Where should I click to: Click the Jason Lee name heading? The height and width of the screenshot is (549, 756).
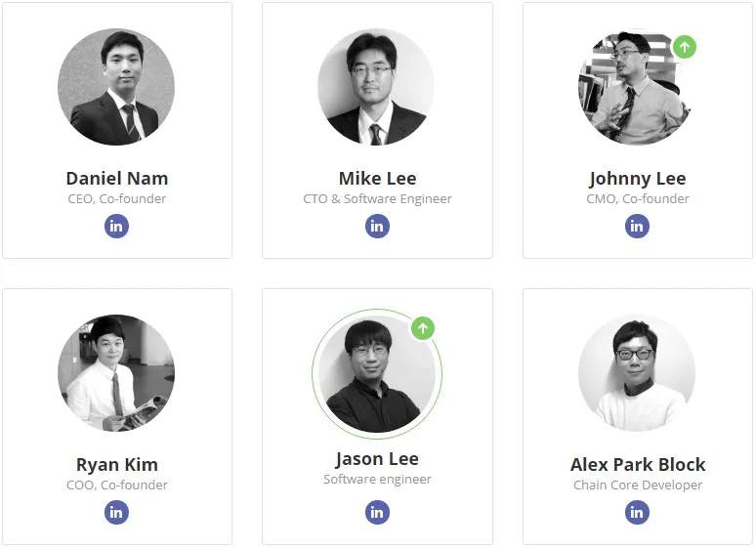(x=378, y=459)
